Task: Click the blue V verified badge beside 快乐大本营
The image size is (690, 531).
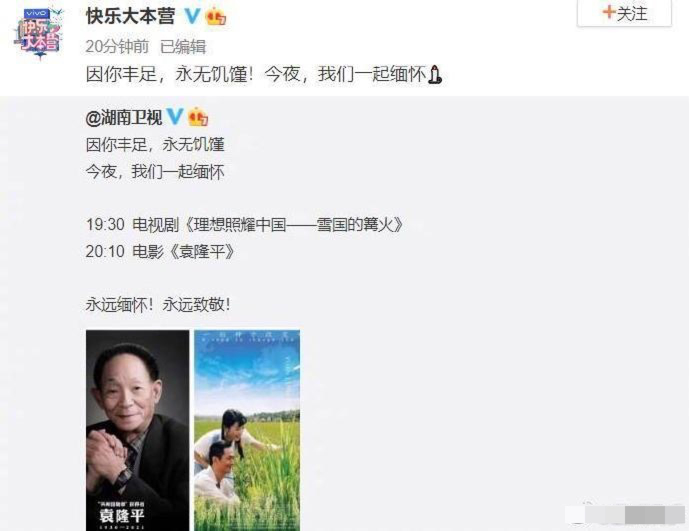Action: pos(192,16)
